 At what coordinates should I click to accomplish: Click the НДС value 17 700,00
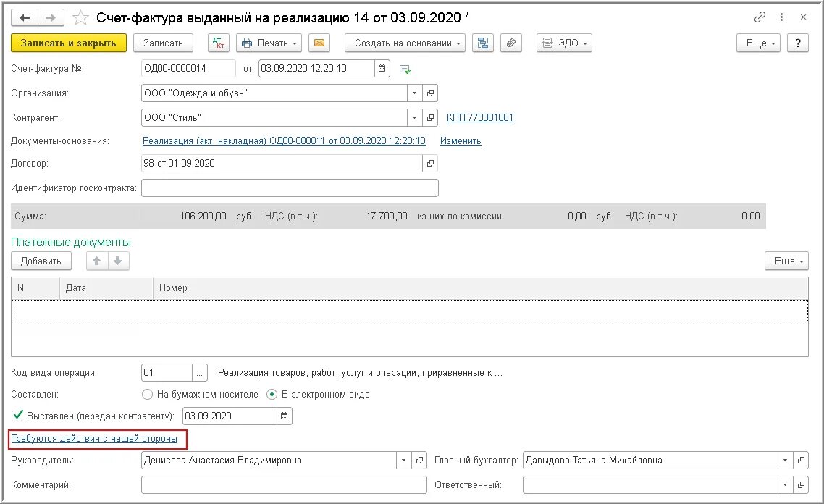pyautogui.click(x=386, y=217)
